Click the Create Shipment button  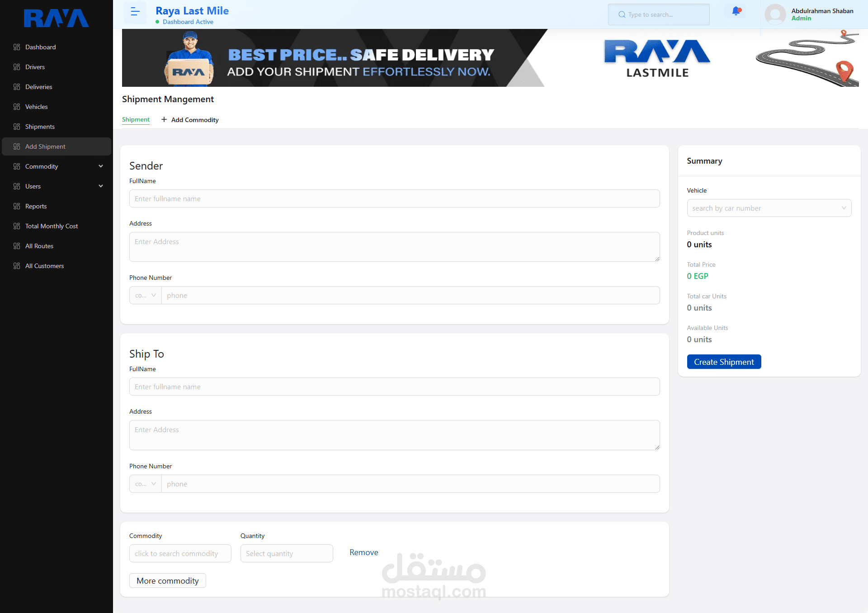tap(724, 362)
